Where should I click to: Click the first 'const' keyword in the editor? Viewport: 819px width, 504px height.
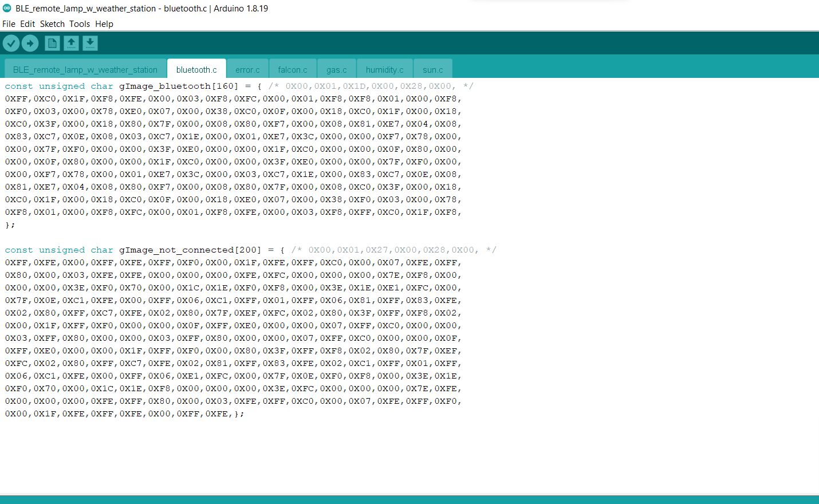tap(19, 86)
